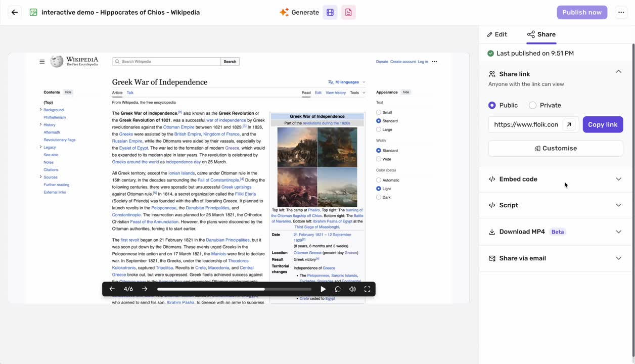
Task: Click the Donate link
Action: click(382, 62)
